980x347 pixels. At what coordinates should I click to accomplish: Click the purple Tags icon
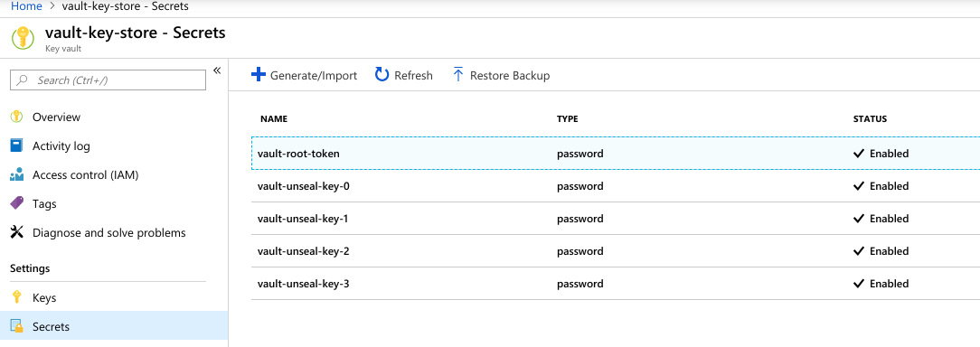click(x=17, y=203)
